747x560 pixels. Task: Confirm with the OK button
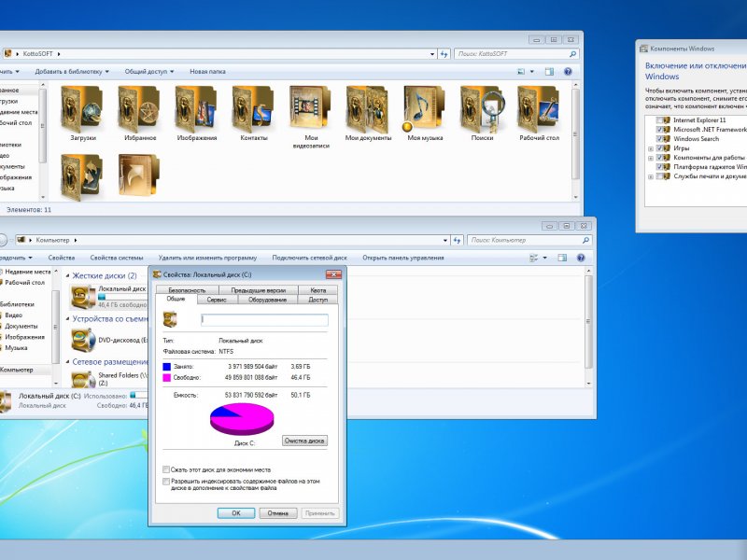click(236, 512)
